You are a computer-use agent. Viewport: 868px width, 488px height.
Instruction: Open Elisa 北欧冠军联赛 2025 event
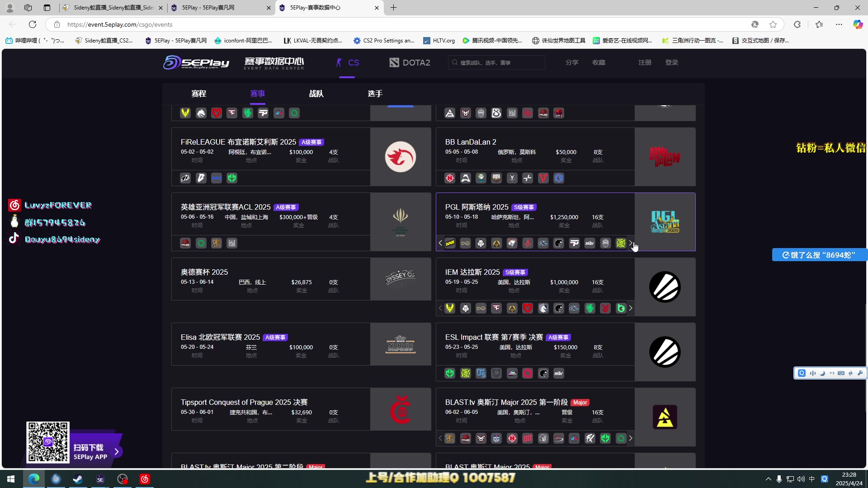pyautogui.click(x=220, y=337)
